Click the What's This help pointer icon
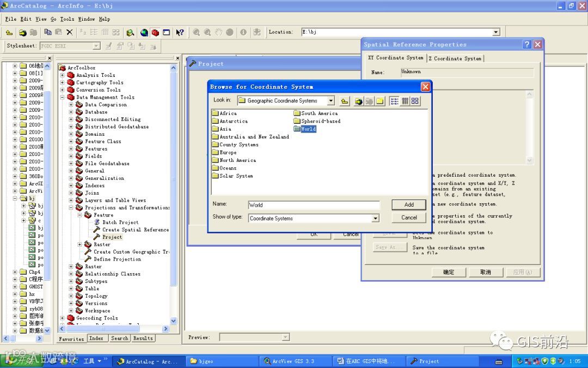This screenshot has width=588, height=368. tap(180, 33)
